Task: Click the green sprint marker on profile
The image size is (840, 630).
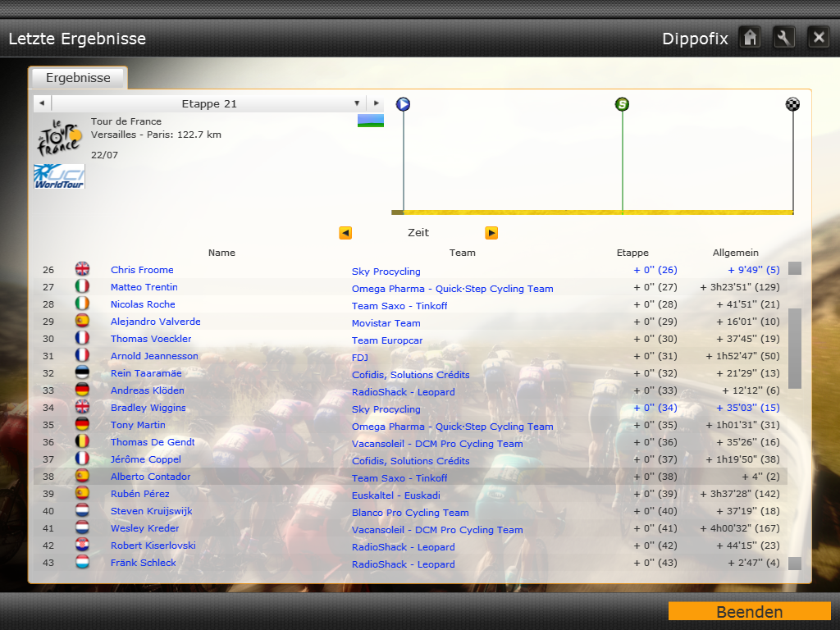Action: point(623,104)
